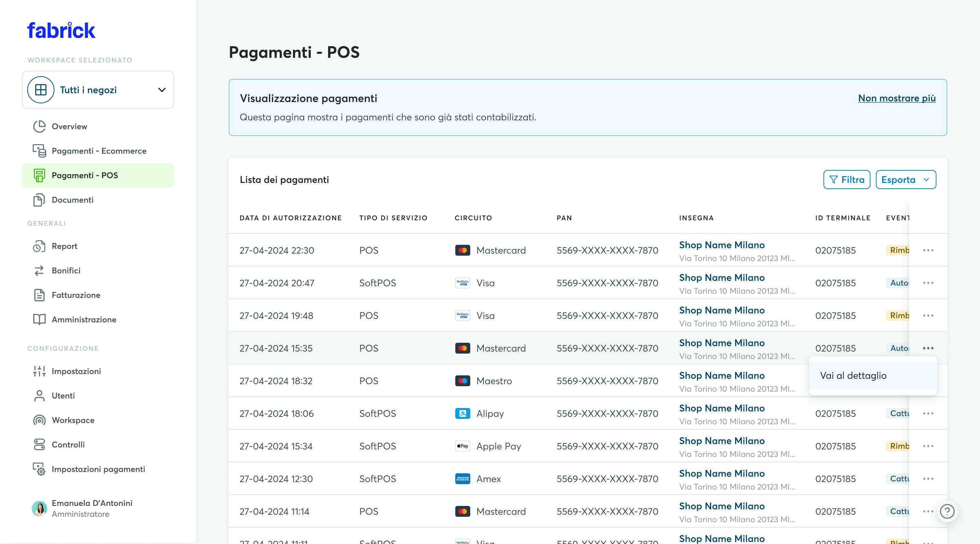980x544 pixels.
Task: Open row actions for Alipay 18:06 payment
Action: (x=928, y=413)
